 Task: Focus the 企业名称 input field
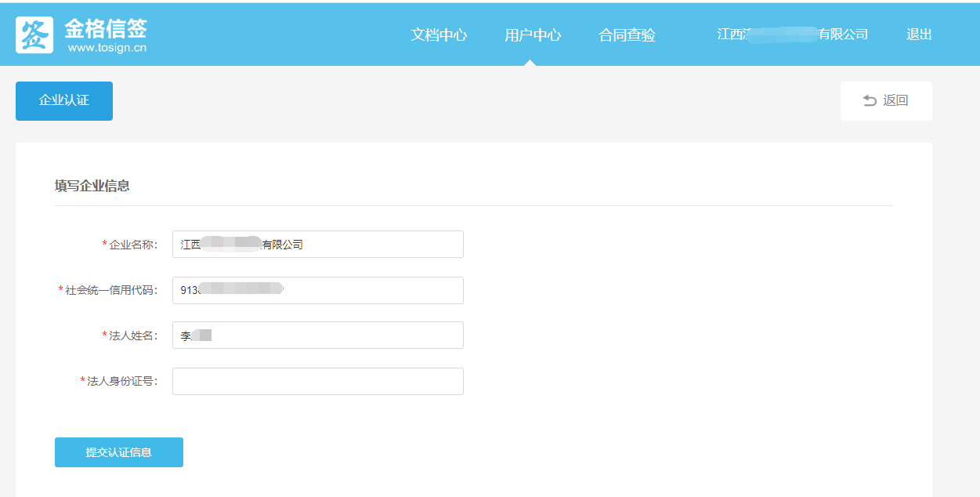pyautogui.click(x=317, y=245)
